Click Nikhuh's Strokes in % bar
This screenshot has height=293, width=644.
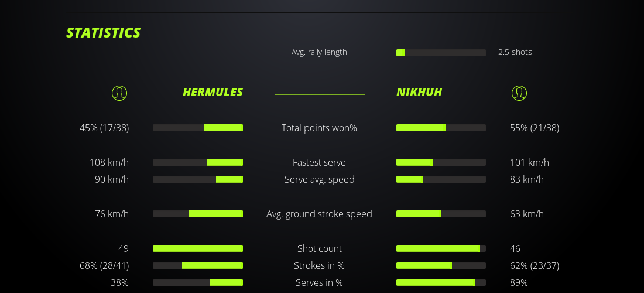click(441, 265)
